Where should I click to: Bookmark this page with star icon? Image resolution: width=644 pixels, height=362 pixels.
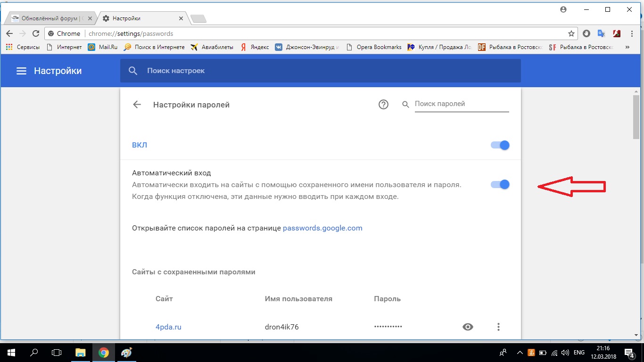tap(571, 33)
